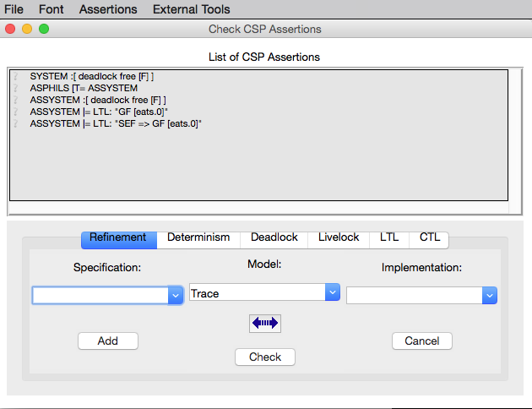Click status icon beside SYSTEM deadlock free assertion

tap(16, 76)
